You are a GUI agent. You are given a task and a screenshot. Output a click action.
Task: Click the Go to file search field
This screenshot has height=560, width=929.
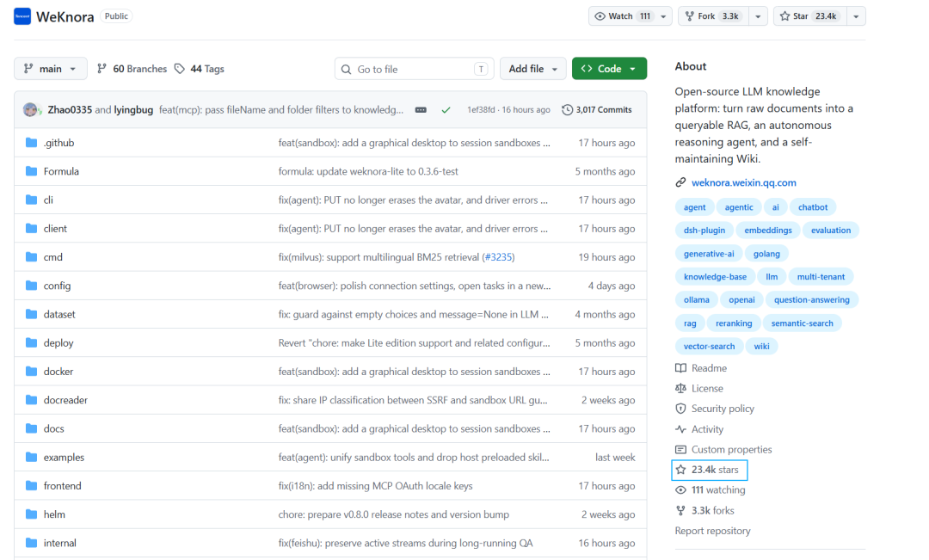pos(414,69)
